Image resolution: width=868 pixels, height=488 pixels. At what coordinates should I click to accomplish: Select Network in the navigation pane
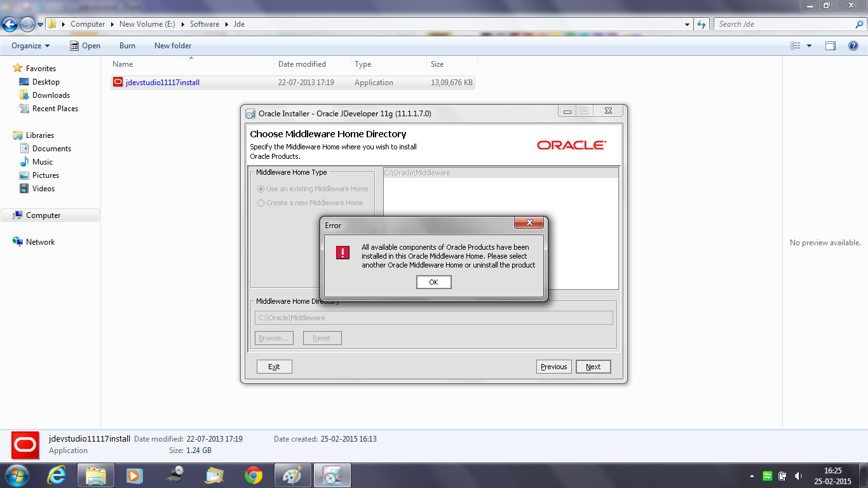(x=40, y=242)
